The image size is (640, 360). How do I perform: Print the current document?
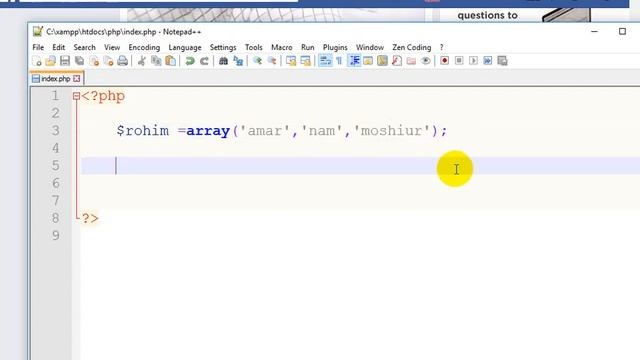coord(122,61)
